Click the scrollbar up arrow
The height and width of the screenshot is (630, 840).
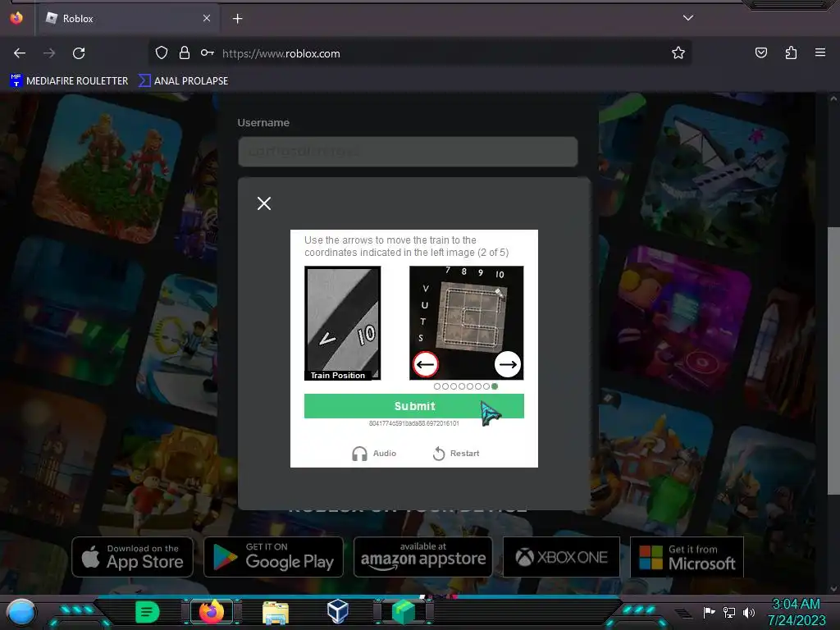point(833,98)
